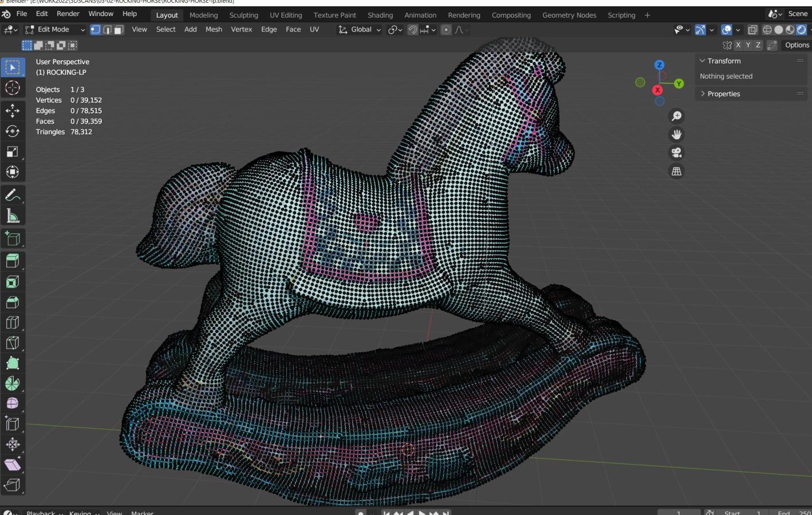Screen dimensions: 812x515
Task: Open object visibility eye dropdown
Action: (681, 30)
